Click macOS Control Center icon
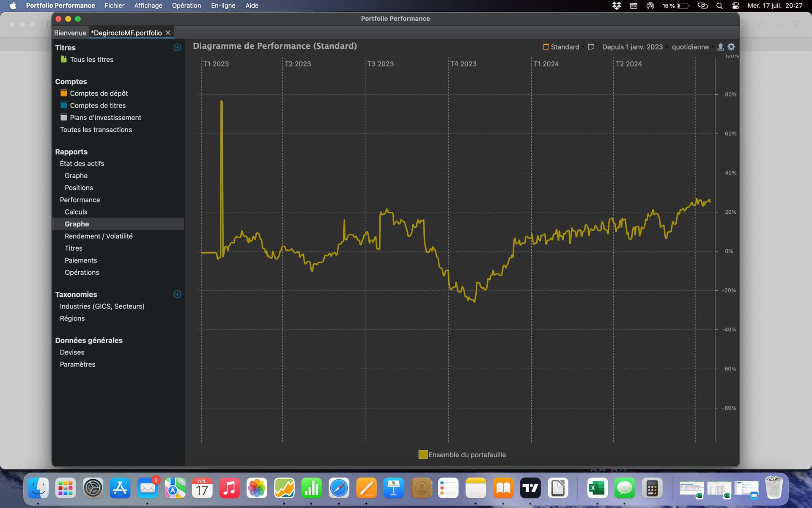The height and width of the screenshot is (508, 812). coord(735,6)
